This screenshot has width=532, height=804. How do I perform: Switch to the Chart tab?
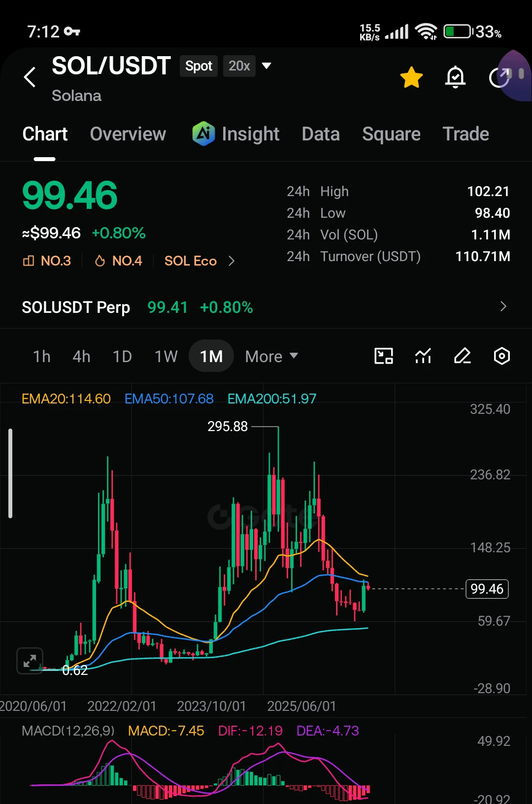tap(45, 134)
